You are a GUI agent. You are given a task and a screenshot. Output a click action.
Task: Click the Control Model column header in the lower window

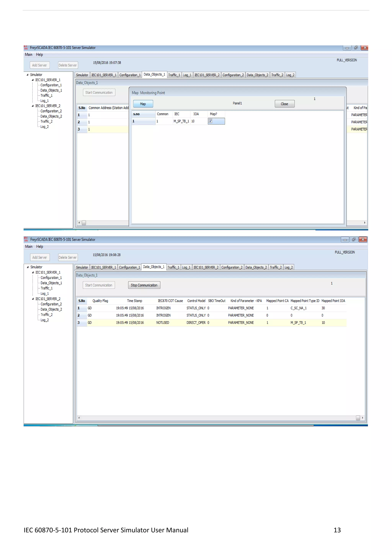197,301
